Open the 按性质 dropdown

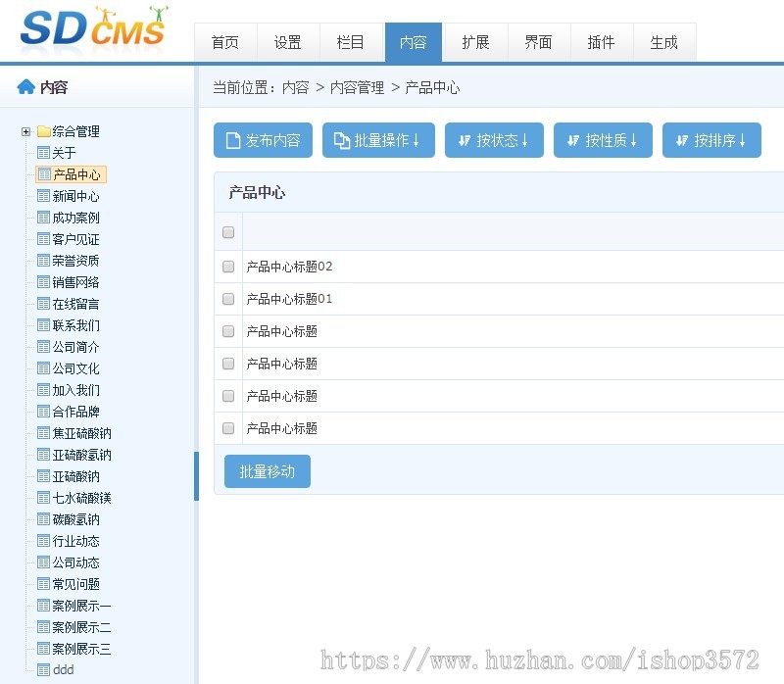[x=603, y=140]
